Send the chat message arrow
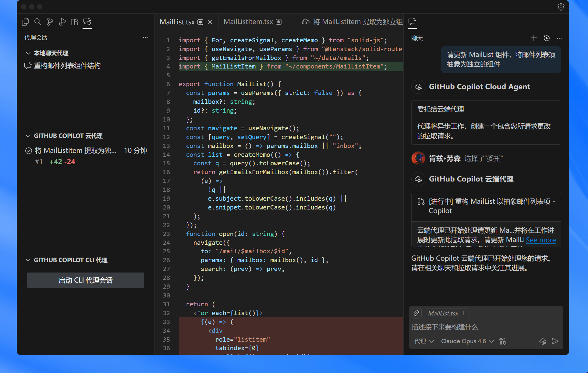588x373 pixels. [555, 341]
